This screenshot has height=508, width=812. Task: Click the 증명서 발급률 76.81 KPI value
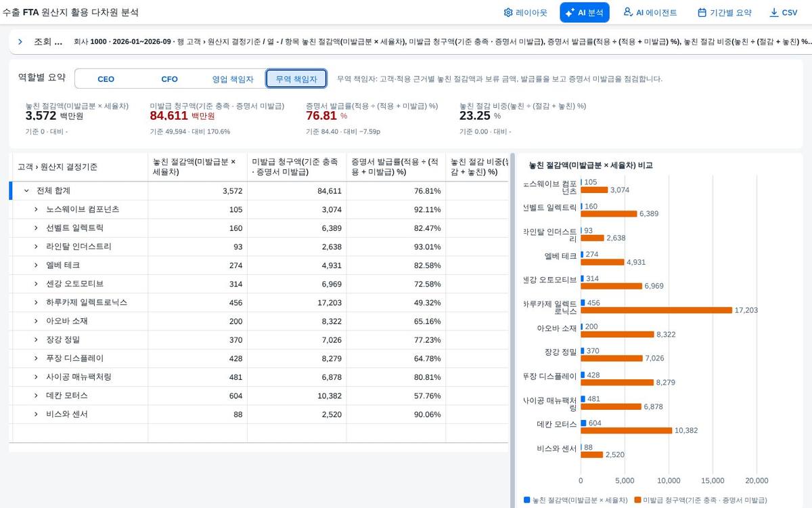[321, 116]
